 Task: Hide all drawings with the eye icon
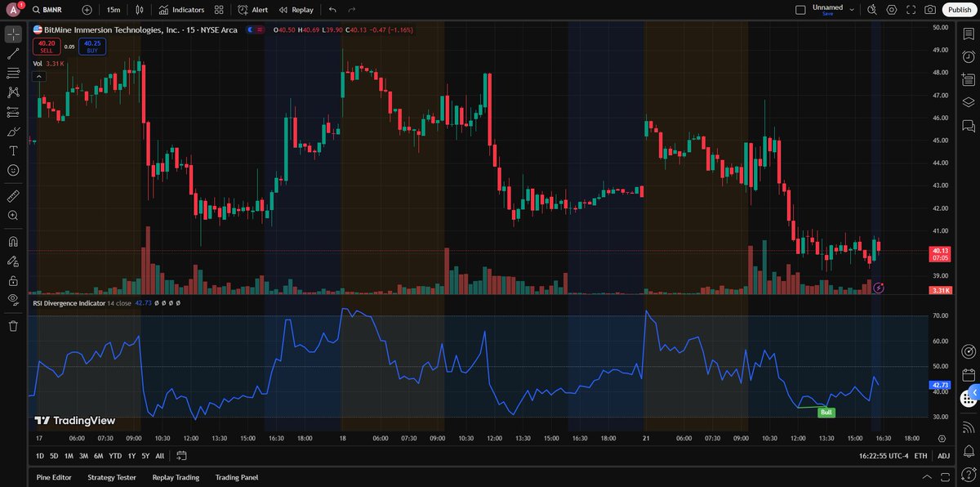pos(13,300)
